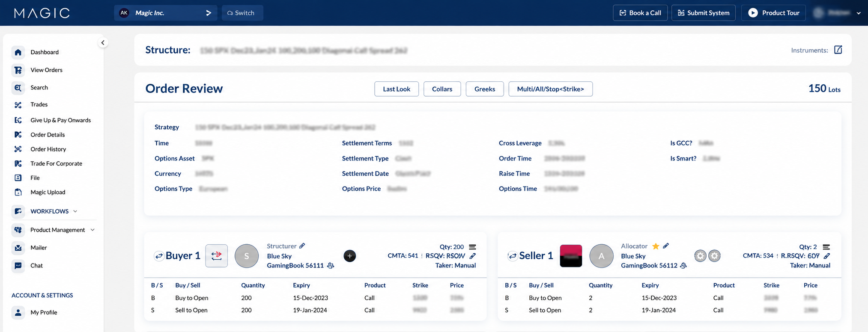This screenshot has width=868, height=332.
Task: Click the S avatar in Buyer 1
Action: (x=247, y=256)
